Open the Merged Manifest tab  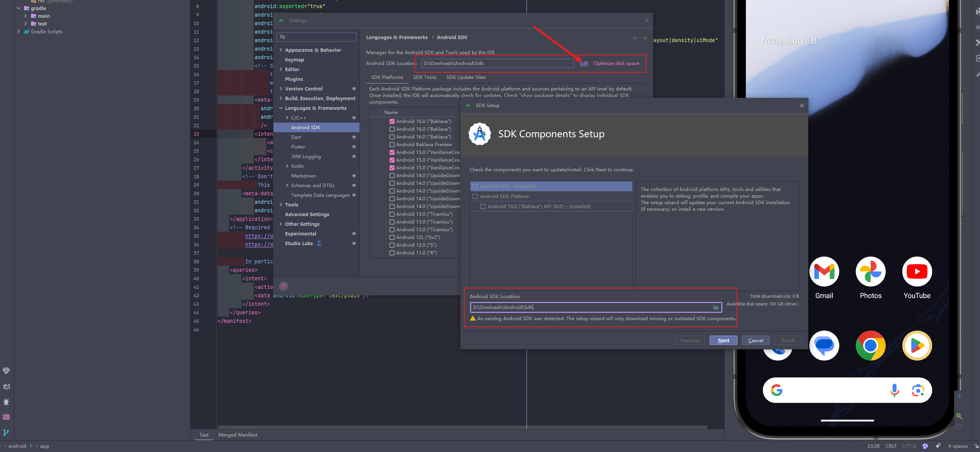coord(238,435)
